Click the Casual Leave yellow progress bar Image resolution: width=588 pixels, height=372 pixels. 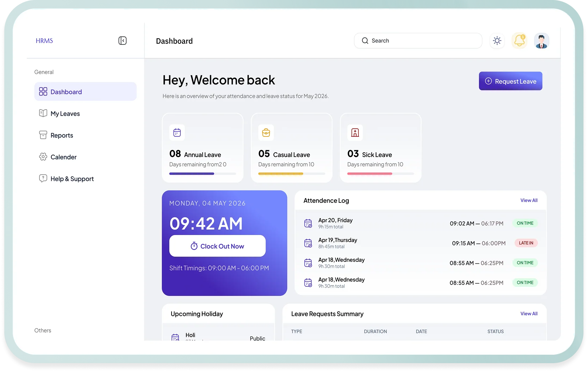(x=292, y=173)
